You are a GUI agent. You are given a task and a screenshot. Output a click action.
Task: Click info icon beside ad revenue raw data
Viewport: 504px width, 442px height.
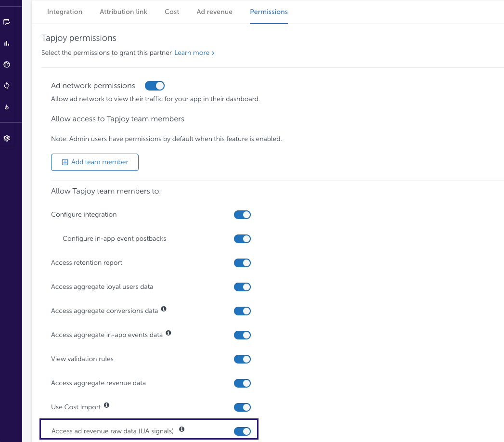[x=181, y=429]
